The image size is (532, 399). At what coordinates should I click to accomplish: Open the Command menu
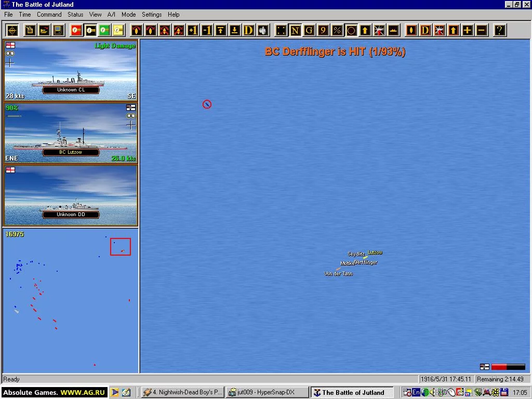click(x=49, y=14)
